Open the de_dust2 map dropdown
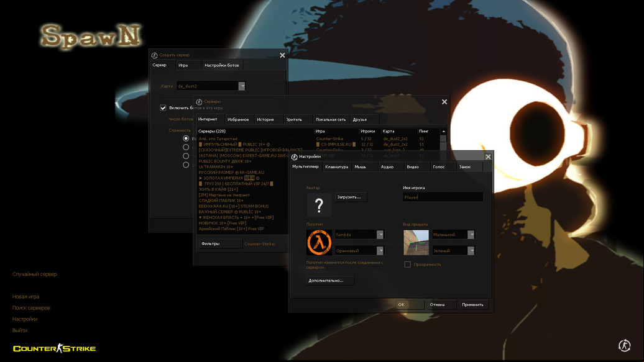This screenshot has height=362, width=644. click(242, 86)
